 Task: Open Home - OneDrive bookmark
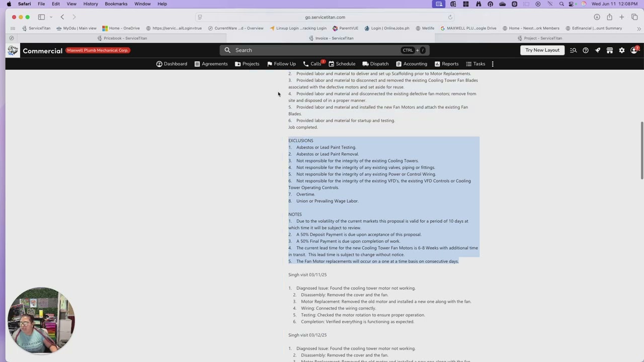click(121, 28)
